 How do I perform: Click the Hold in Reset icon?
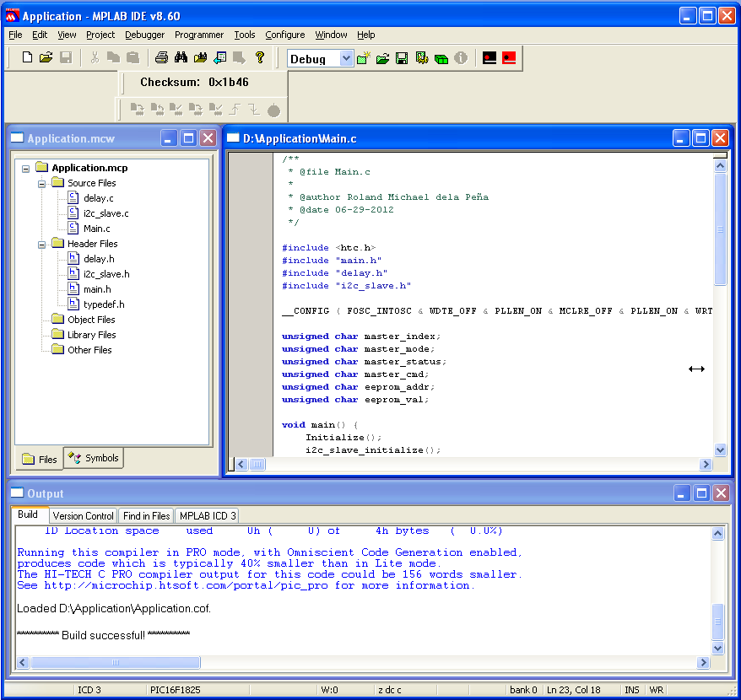click(254, 110)
